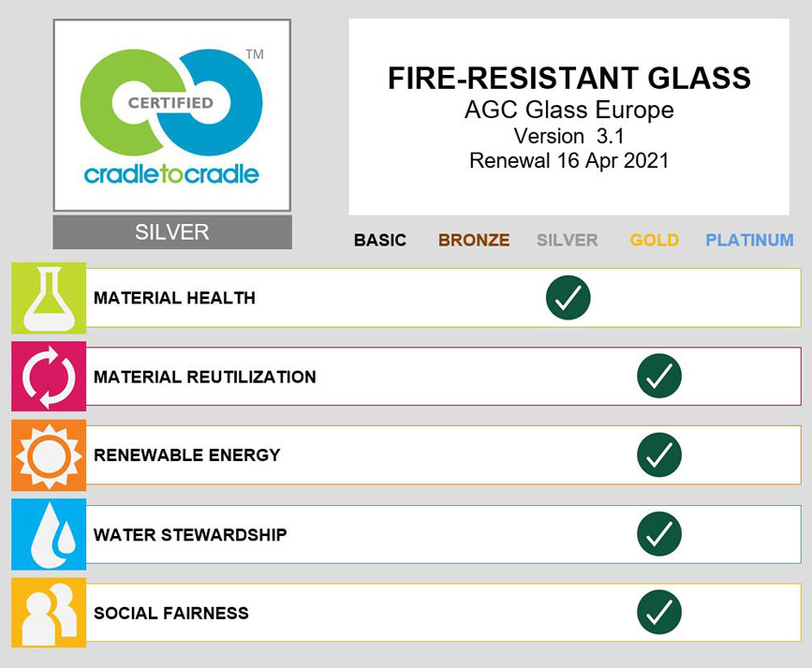The width and height of the screenshot is (812, 668).
Task: Select the BASIC level heading
Action: click(380, 240)
